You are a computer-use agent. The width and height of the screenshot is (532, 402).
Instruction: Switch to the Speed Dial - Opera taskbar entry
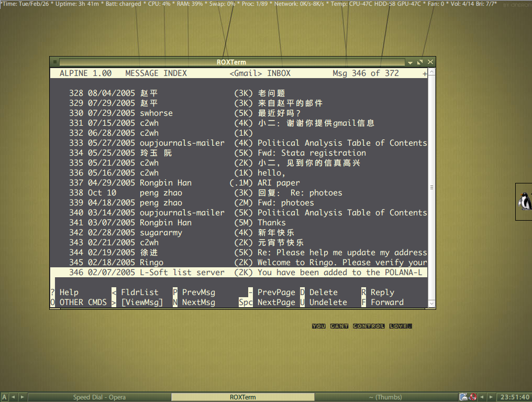pos(99,397)
